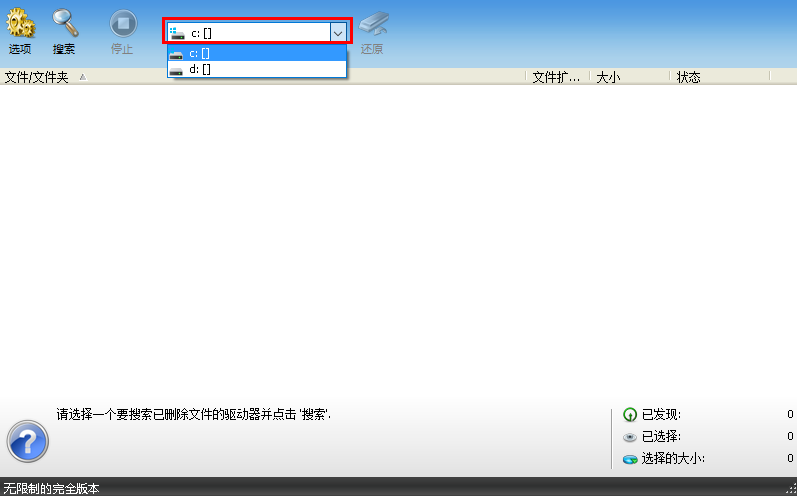Click the 选择的大小 label
Image resolution: width=797 pixels, height=496 pixels.
673,458
